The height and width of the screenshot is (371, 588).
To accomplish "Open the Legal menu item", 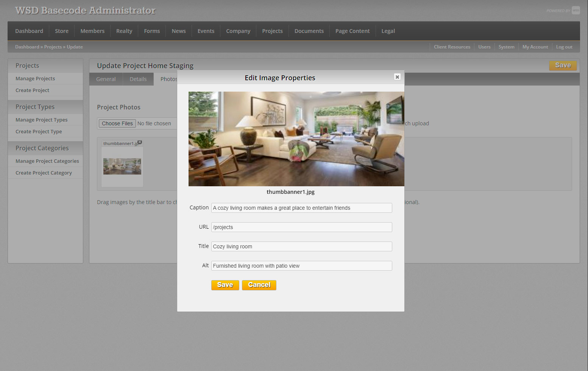I will (388, 31).
